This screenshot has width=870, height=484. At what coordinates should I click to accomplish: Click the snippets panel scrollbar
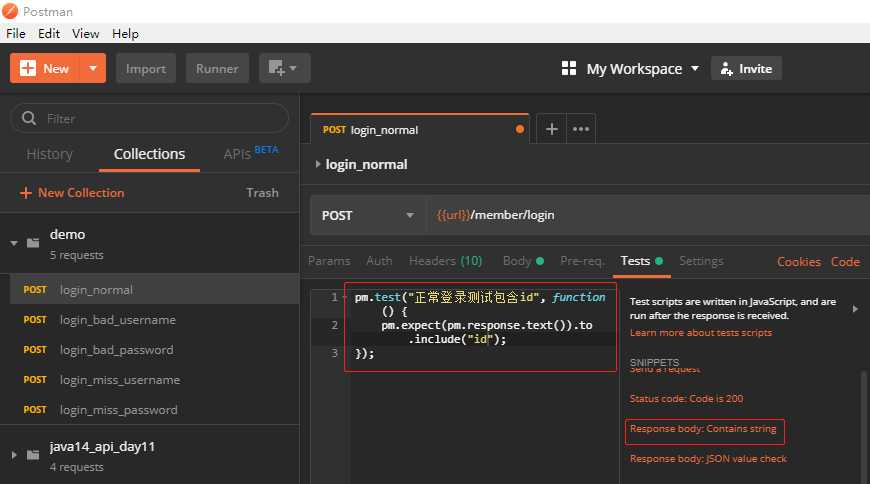click(863, 427)
